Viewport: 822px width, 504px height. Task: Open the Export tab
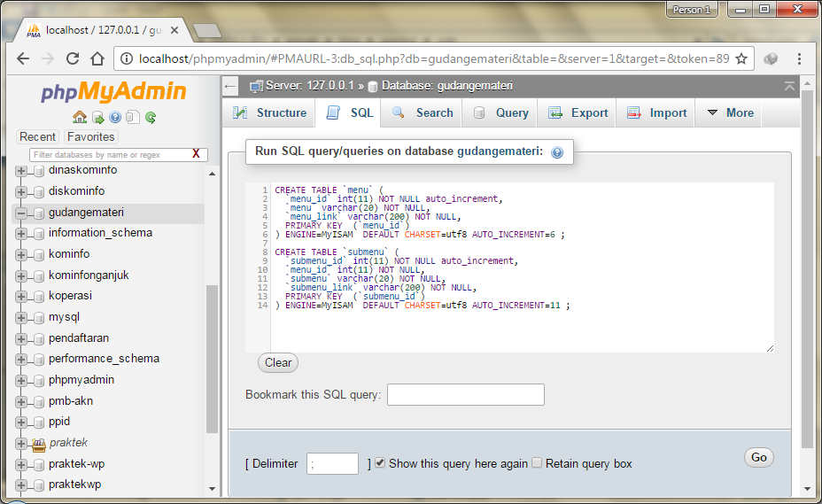click(x=578, y=112)
